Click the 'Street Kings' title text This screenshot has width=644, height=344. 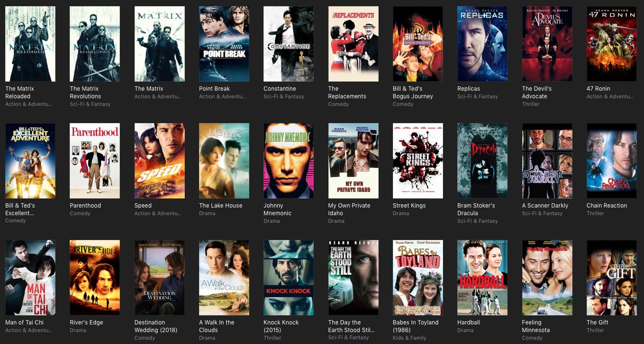pos(409,206)
